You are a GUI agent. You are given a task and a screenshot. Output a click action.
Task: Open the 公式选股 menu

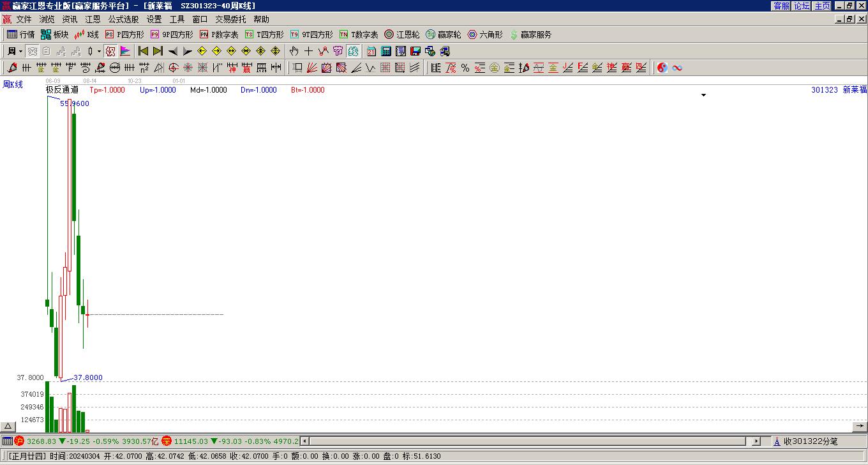123,19
